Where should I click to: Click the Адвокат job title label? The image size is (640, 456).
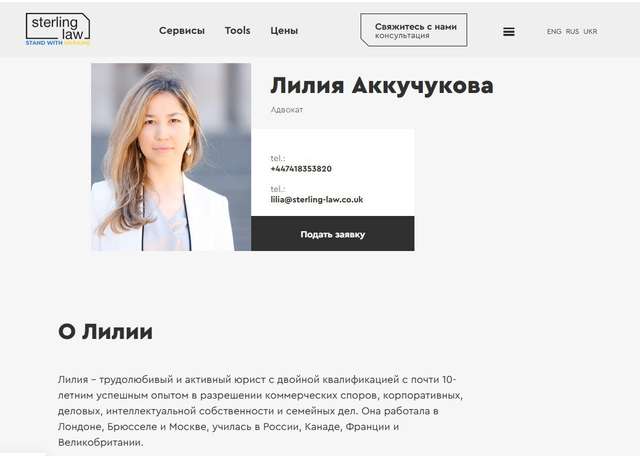coord(287,109)
